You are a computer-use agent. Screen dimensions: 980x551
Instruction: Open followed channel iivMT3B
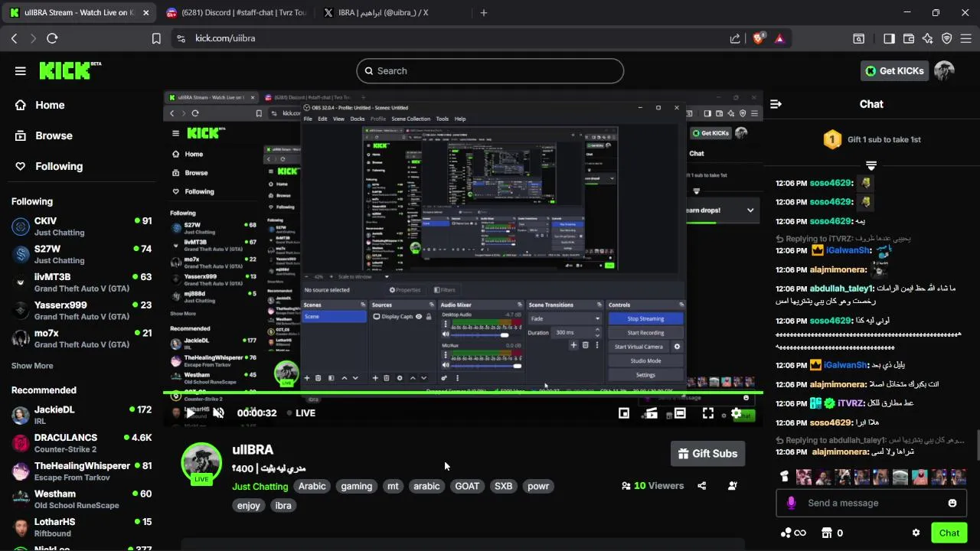[x=80, y=282]
